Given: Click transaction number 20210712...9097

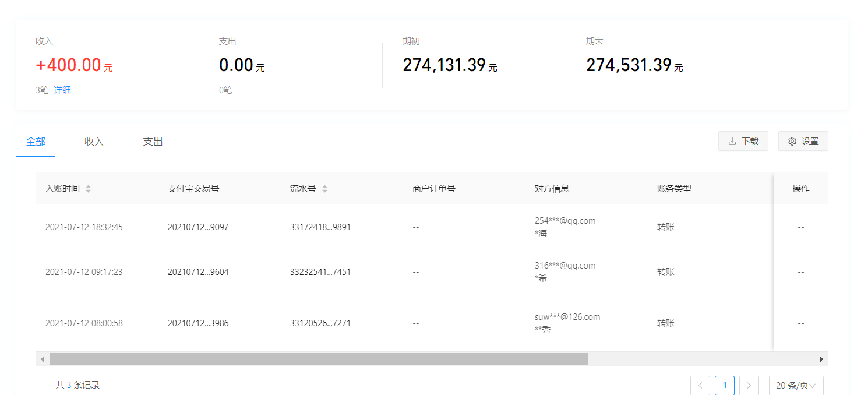Looking at the screenshot, I should 198,227.
